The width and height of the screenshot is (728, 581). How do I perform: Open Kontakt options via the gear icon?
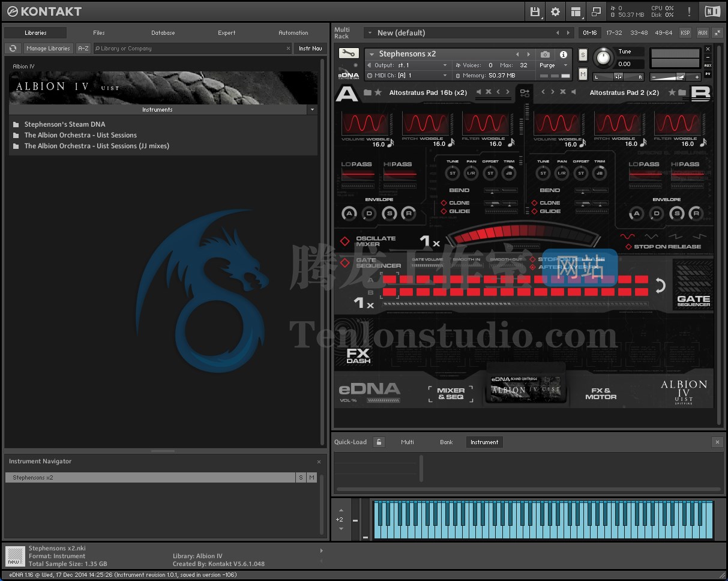[x=555, y=11]
